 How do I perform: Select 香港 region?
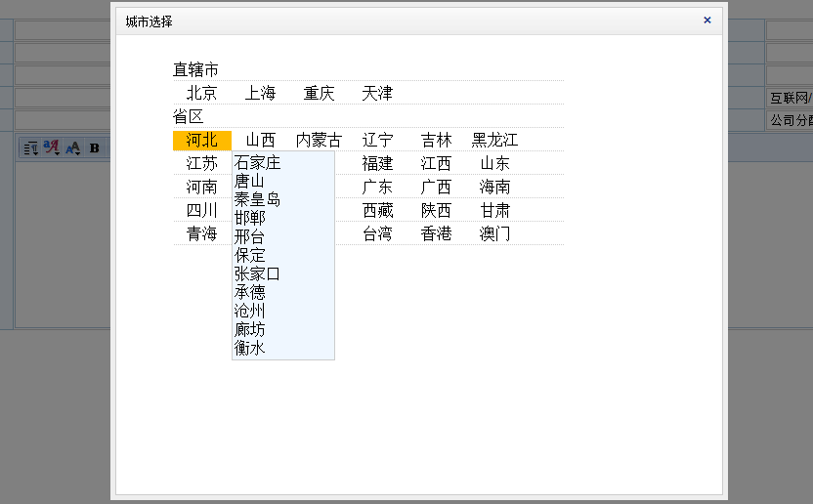coord(437,234)
